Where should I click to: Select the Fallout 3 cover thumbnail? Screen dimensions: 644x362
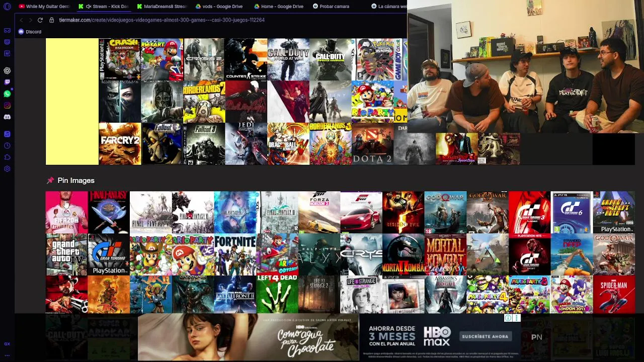click(x=204, y=144)
